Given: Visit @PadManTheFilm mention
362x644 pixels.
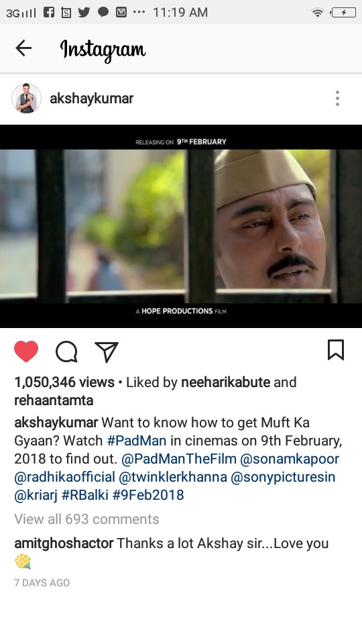Looking at the screenshot, I should tap(179, 459).
